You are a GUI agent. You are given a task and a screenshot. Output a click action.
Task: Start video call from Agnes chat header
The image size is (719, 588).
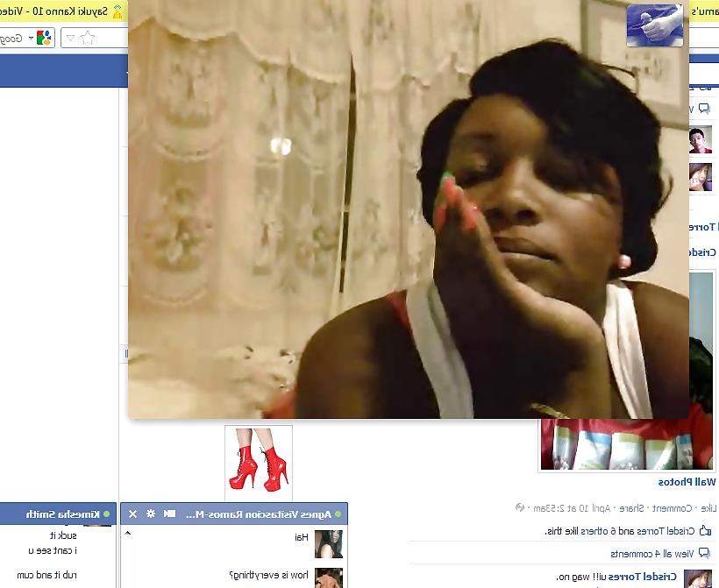click(x=169, y=514)
